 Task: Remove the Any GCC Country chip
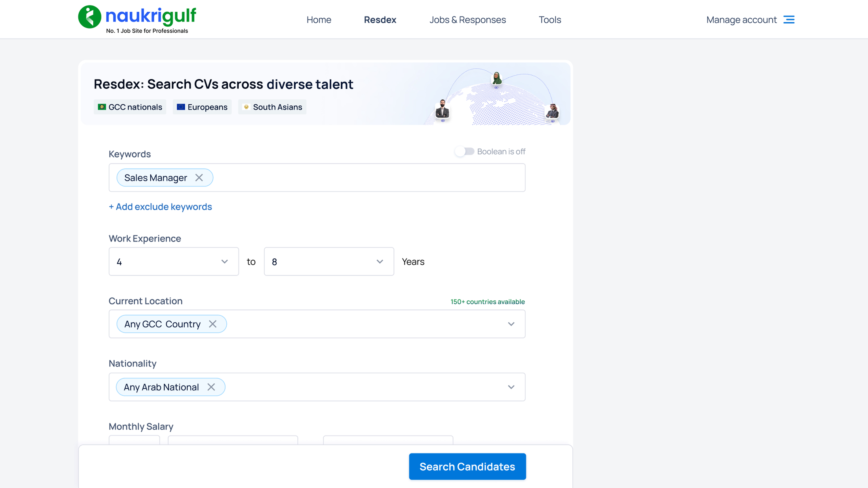coord(213,324)
